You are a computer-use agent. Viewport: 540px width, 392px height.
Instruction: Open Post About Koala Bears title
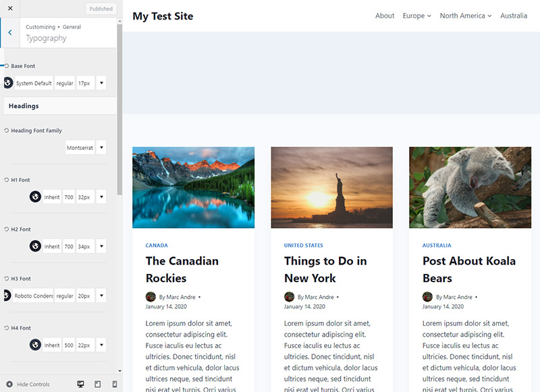pos(469,269)
